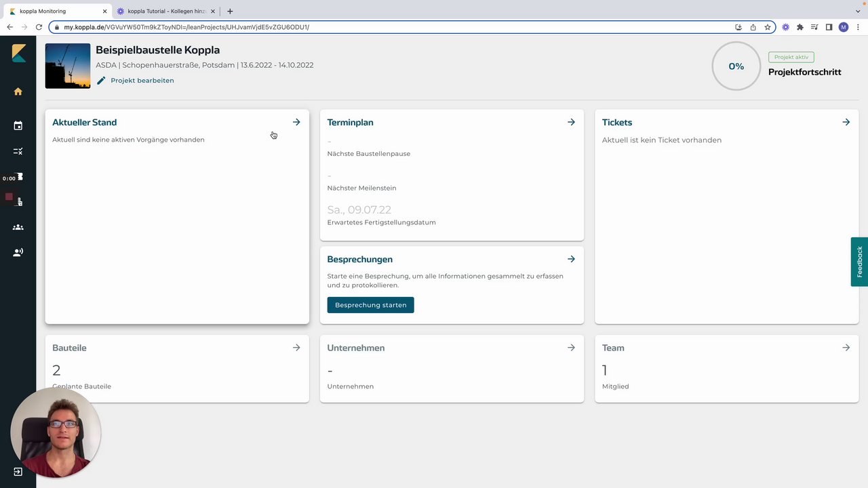The width and height of the screenshot is (868, 488).
Task: Open a new browser tab
Action: tap(230, 11)
